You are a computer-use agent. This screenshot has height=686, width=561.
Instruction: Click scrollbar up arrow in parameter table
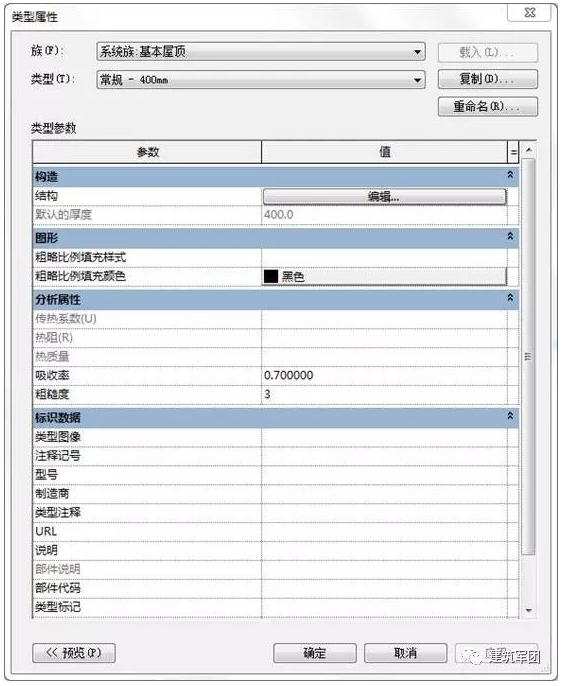pyautogui.click(x=529, y=150)
